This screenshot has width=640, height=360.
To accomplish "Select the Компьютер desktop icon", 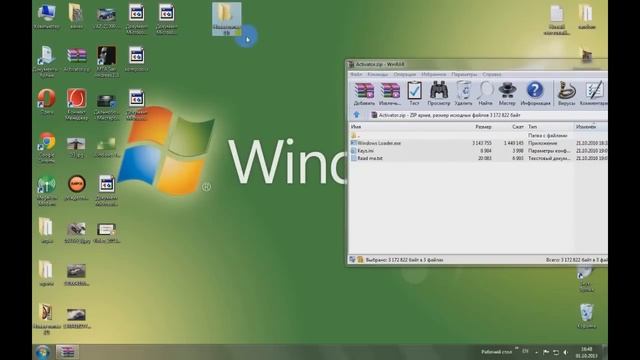I will tap(46, 17).
